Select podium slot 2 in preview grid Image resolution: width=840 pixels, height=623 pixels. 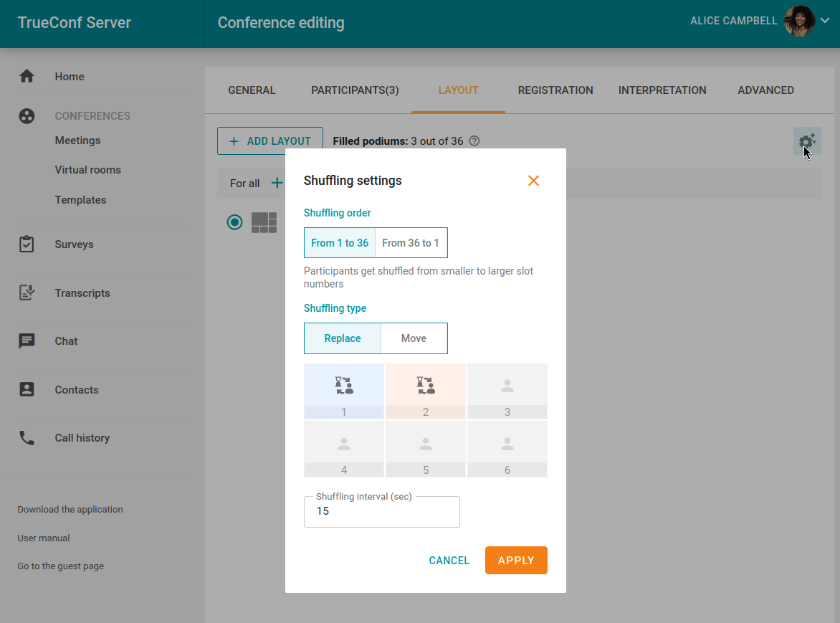click(426, 391)
